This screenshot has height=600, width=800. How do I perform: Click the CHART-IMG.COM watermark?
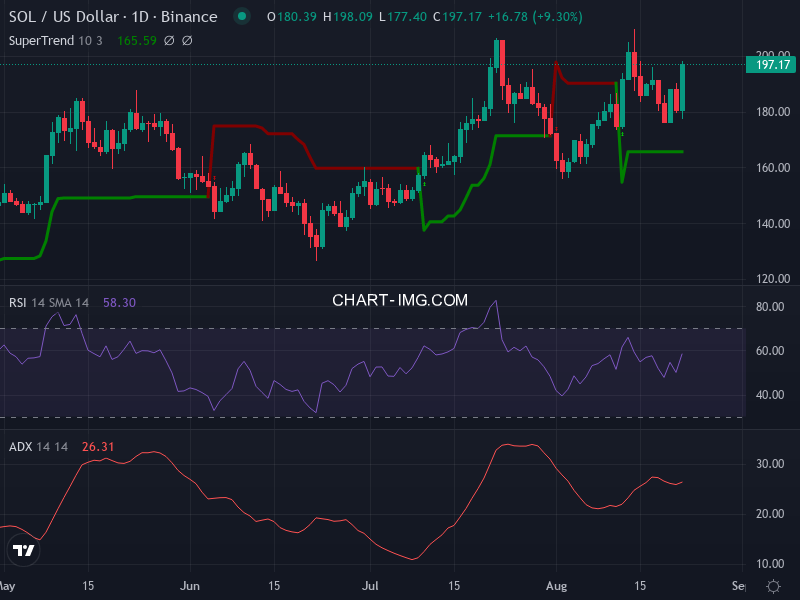(x=400, y=300)
